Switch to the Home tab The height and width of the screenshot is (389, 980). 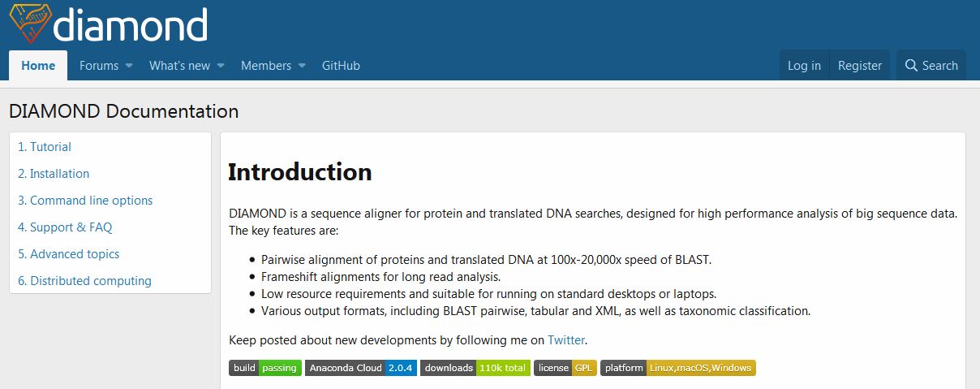[x=38, y=66]
